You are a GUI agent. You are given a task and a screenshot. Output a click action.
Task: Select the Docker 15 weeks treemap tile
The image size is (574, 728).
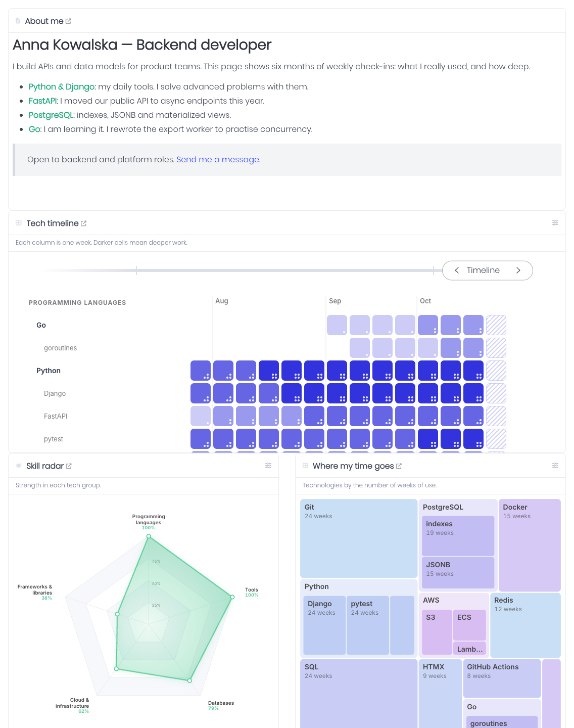click(530, 545)
